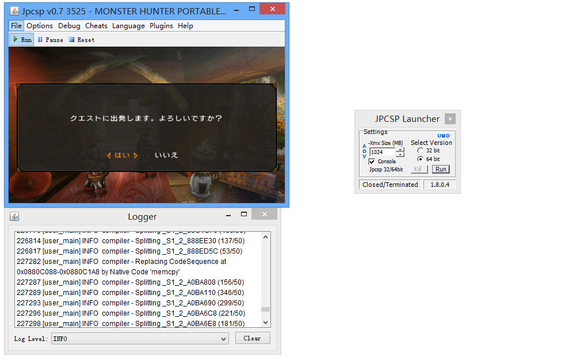Image resolution: width=588 pixels, height=364 pixels.
Task: Close the JPCSP Launcher with the x button
Action: (450, 119)
